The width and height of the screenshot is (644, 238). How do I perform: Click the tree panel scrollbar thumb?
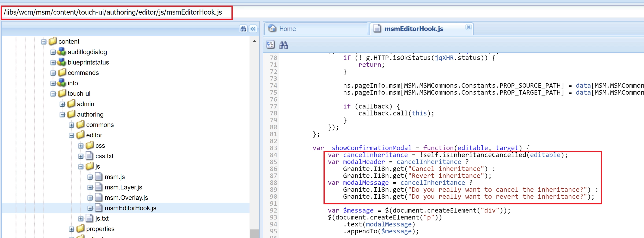254,234
